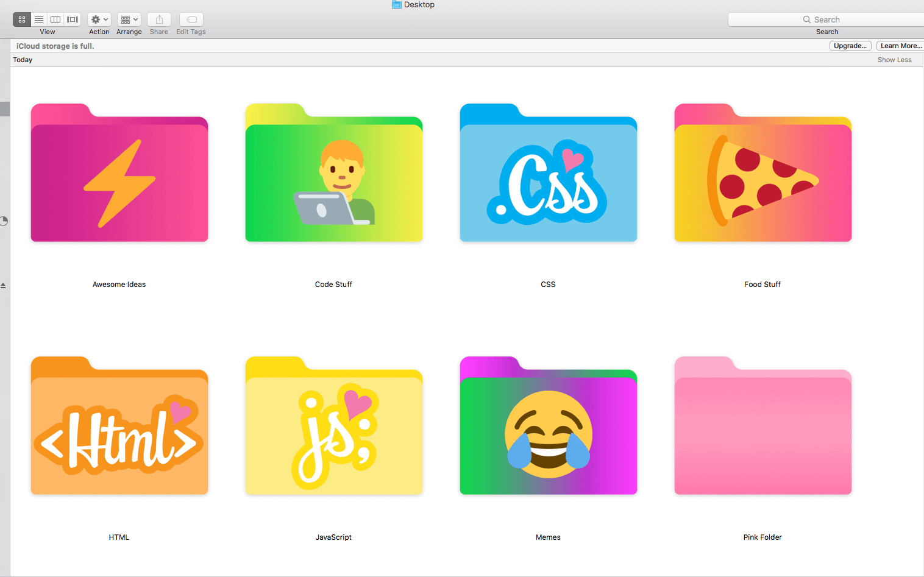Switch to list view mode

(x=38, y=19)
